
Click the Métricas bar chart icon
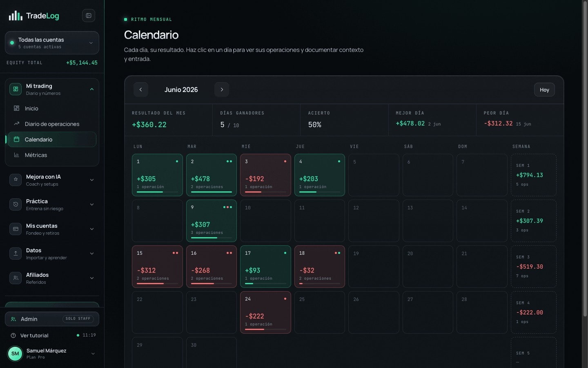[17, 155]
